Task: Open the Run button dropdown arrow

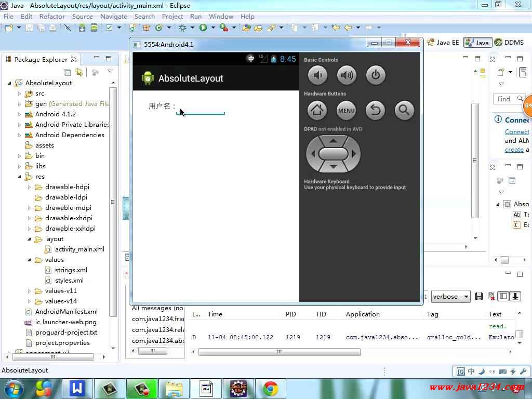Action: tap(213, 28)
